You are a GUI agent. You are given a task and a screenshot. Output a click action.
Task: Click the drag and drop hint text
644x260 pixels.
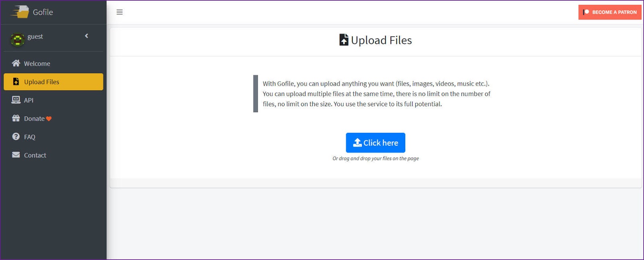[x=376, y=159]
